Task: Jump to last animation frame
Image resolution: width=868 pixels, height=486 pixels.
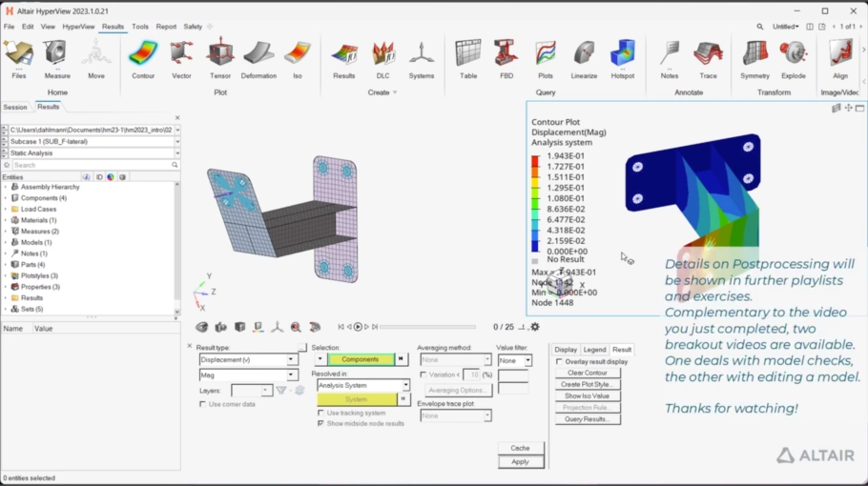Action: tap(375, 327)
